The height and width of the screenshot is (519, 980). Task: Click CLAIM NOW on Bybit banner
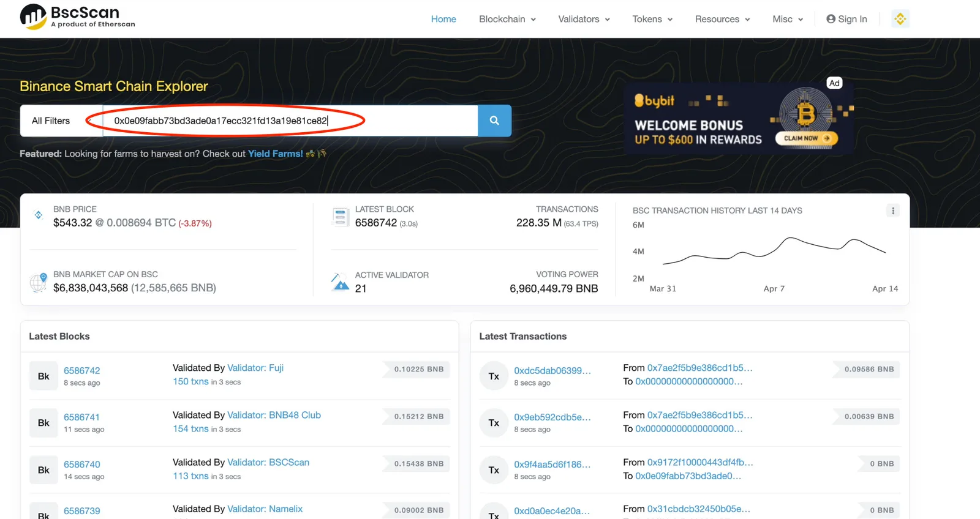[806, 138]
